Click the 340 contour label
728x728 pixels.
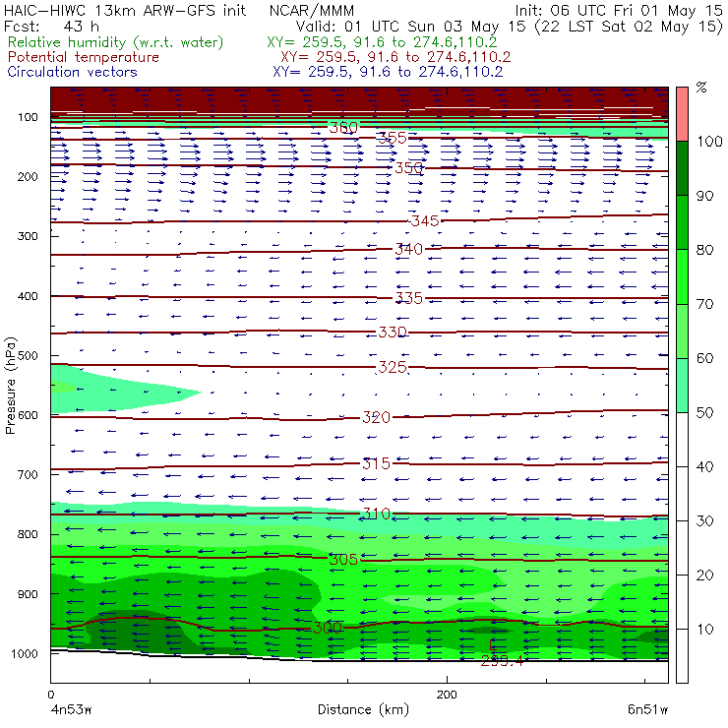[x=408, y=249]
